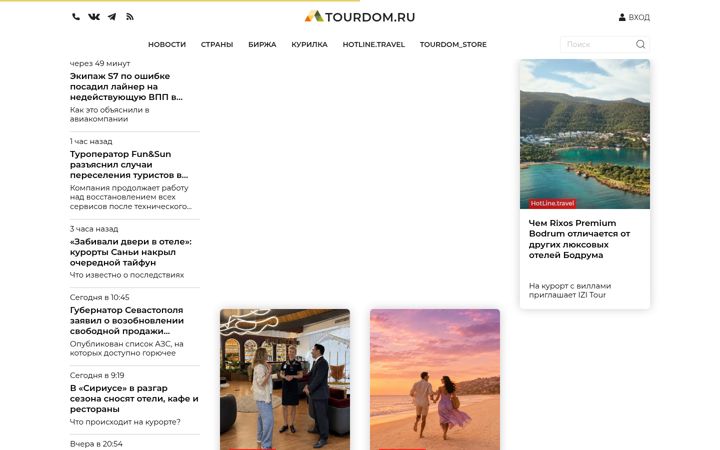720x450 pixels.
Task: Open the БИРЖА menu item
Action: (262, 45)
